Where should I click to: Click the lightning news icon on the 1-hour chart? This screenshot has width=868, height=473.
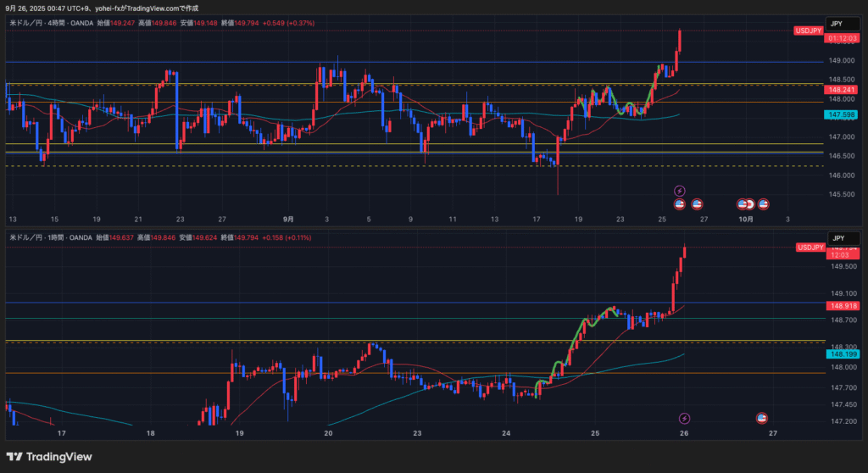tap(685, 418)
